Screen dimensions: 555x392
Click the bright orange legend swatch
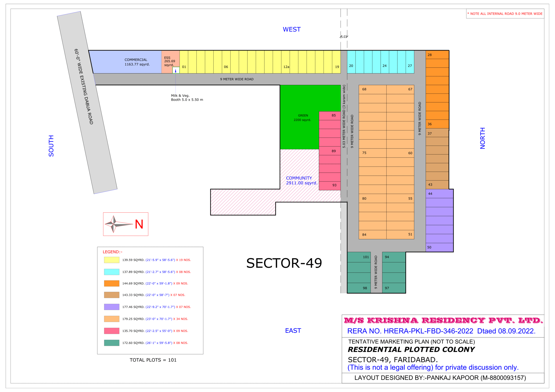(x=111, y=283)
